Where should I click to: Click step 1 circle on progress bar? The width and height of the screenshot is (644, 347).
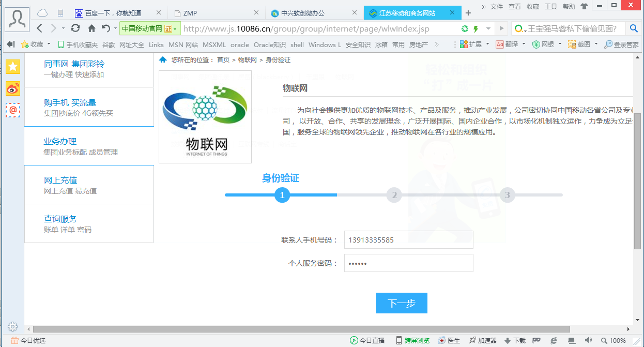coord(282,195)
